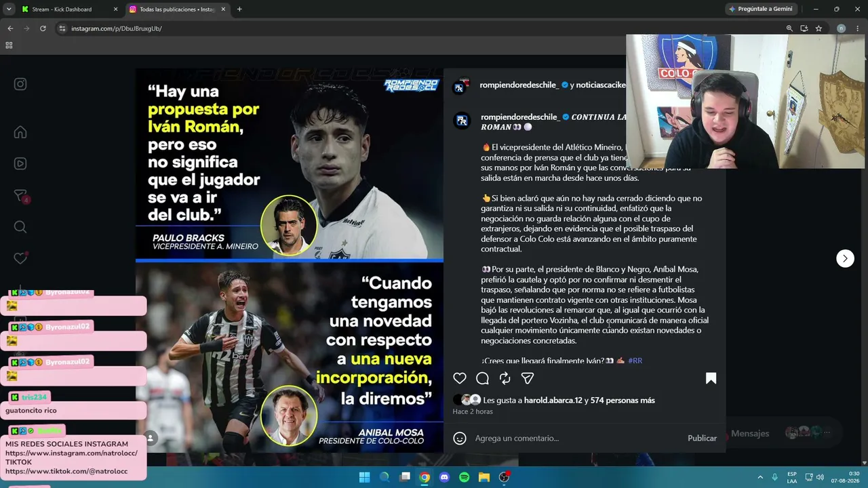Open the Windows Start menu
Image resolution: width=868 pixels, height=488 pixels.
click(364, 477)
